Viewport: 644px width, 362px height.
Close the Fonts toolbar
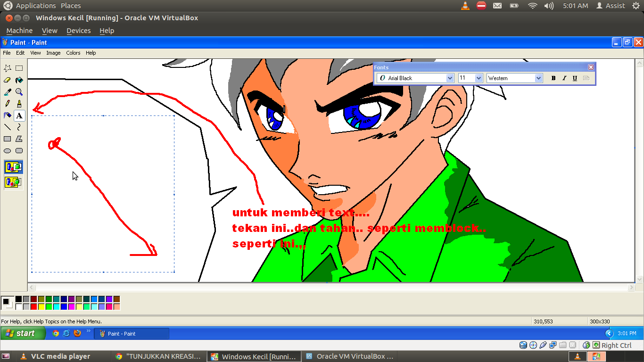click(591, 67)
